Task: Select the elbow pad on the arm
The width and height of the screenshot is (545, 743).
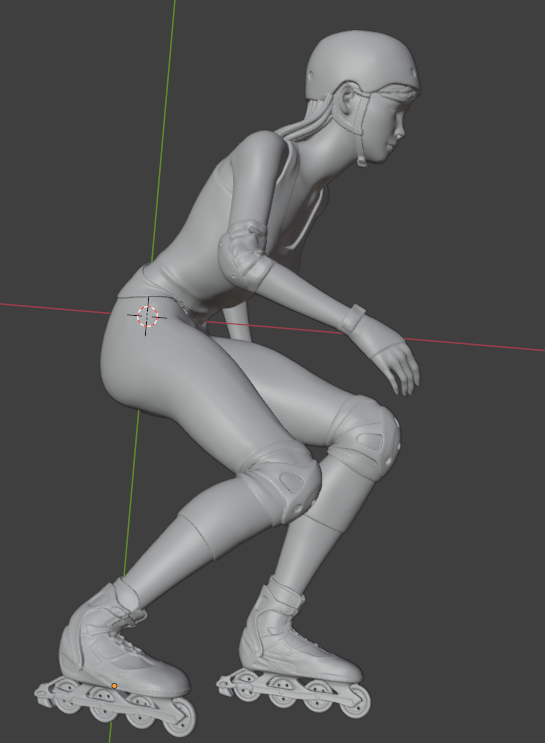Action: [x=243, y=254]
